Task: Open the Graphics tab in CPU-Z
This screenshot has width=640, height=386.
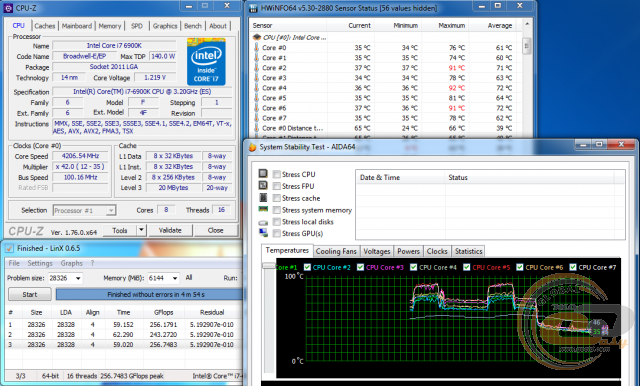Action: tap(165, 26)
